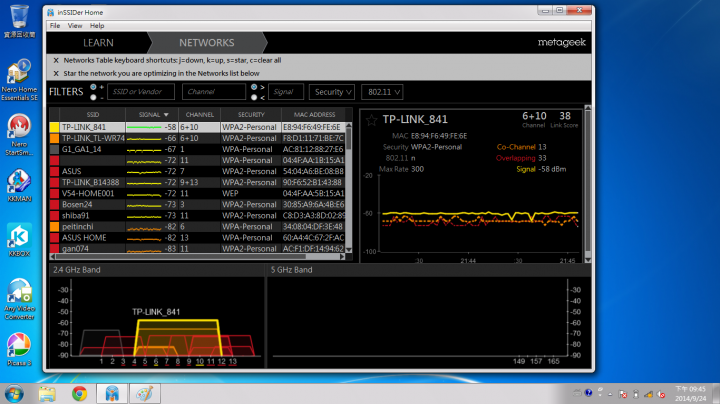Viewport: 720px width, 404px height.
Task: Select the ASUS network row
Action: (x=197, y=171)
